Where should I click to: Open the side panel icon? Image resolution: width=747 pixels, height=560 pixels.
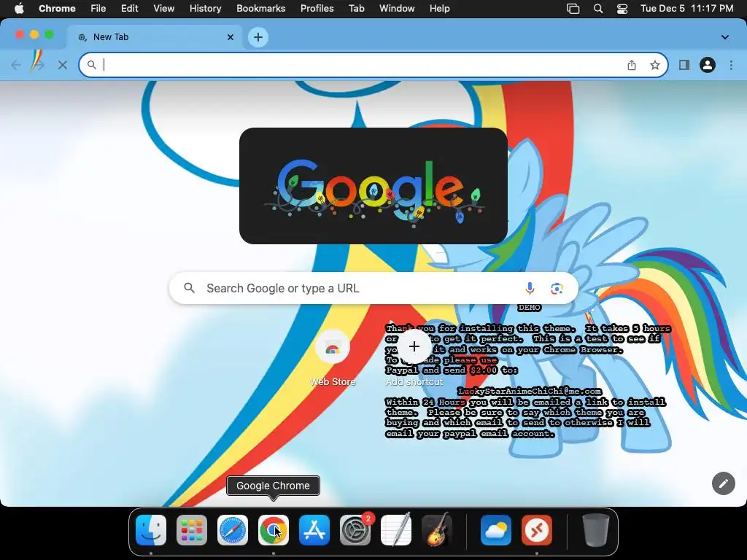(x=684, y=65)
